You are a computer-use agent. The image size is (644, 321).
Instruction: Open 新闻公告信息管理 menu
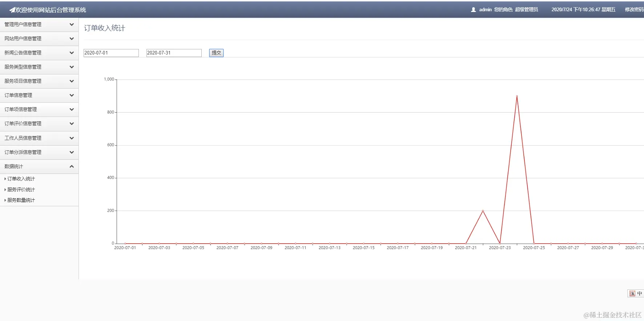tap(39, 53)
